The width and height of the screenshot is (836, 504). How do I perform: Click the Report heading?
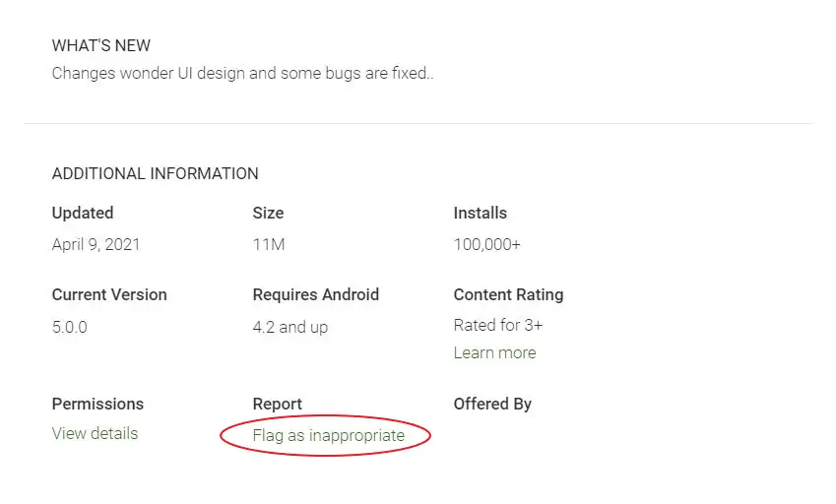(278, 404)
